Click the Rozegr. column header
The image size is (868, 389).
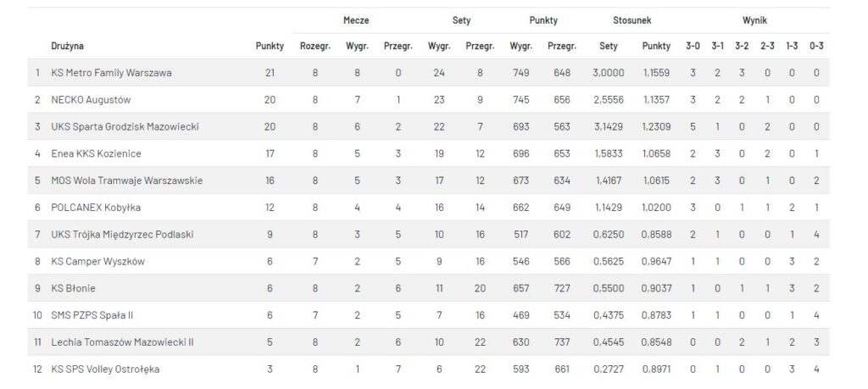coord(315,46)
